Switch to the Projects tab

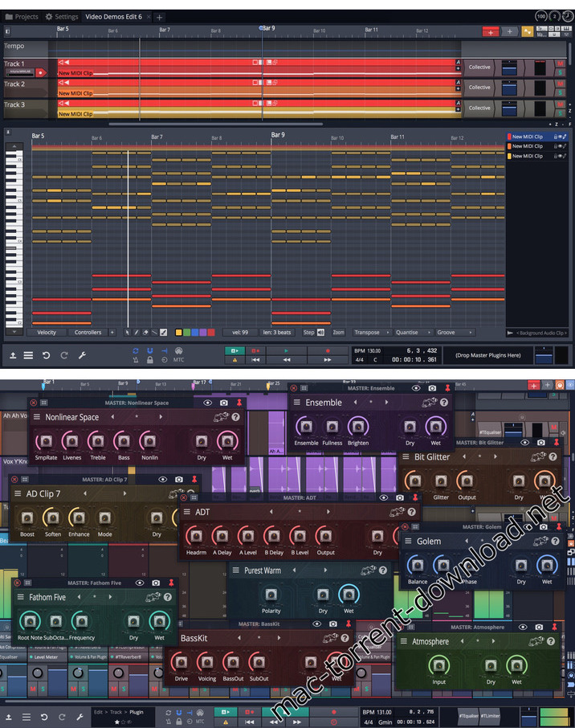[22, 16]
